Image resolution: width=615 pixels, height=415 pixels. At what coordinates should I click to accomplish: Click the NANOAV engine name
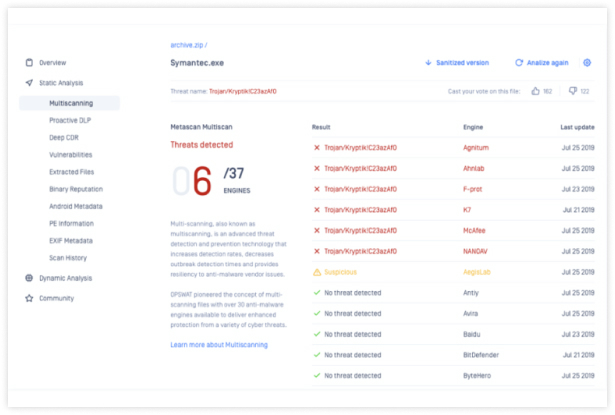coord(475,251)
